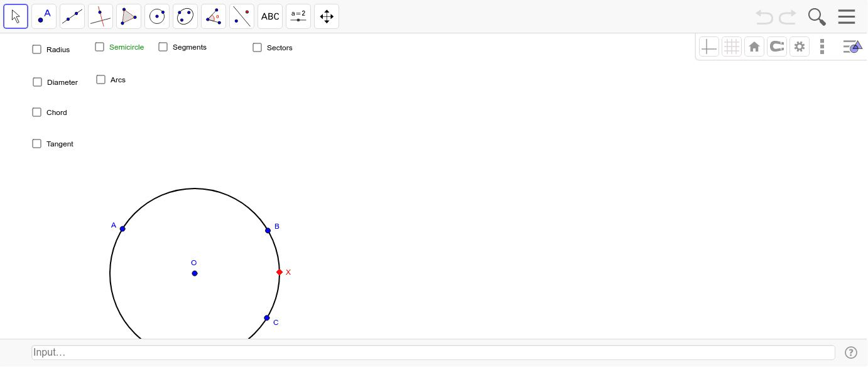
Task: Select the Move arrow tool
Action: click(16, 16)
